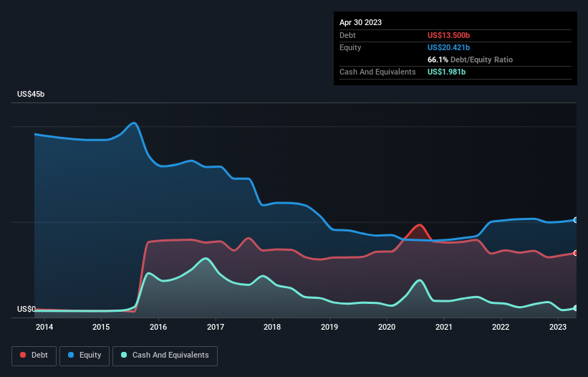This screenshot has width=588, height=377.
Task: Click the red dot in Debt legend
Action: (23, 355)
